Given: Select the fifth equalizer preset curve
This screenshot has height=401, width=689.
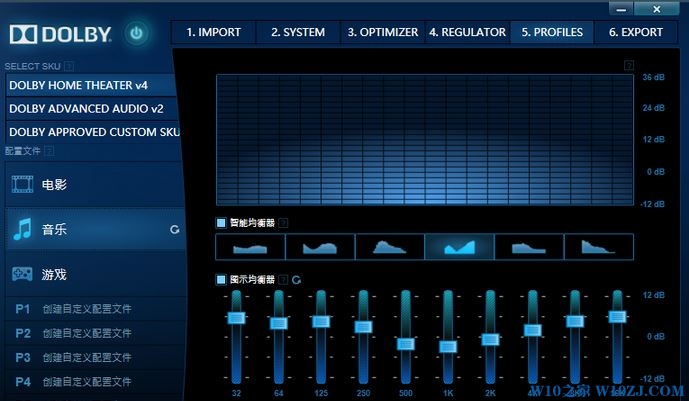Looking at the screenshot, I should pyautogui.click(x=529, y=247).
